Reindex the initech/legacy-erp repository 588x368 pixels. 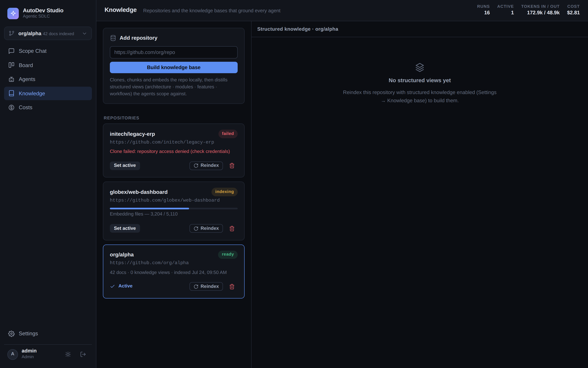[206, 166]
